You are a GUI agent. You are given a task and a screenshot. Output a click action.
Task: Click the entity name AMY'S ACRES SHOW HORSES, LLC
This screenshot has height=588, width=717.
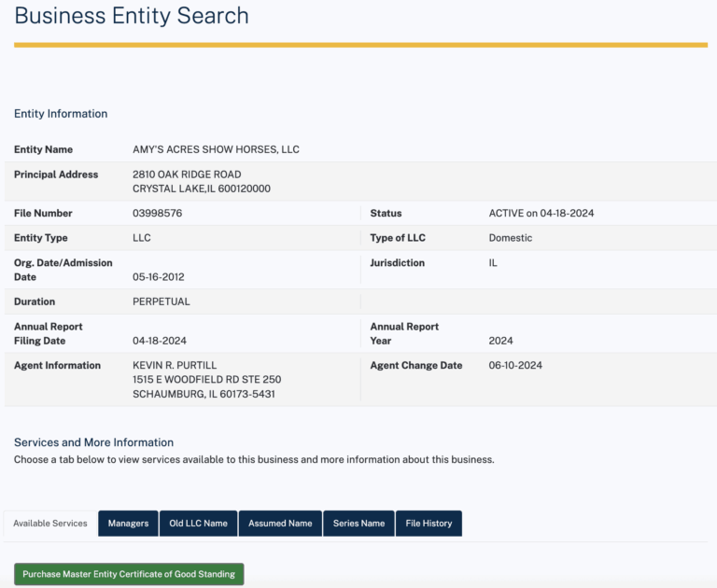tap(216, 149)
